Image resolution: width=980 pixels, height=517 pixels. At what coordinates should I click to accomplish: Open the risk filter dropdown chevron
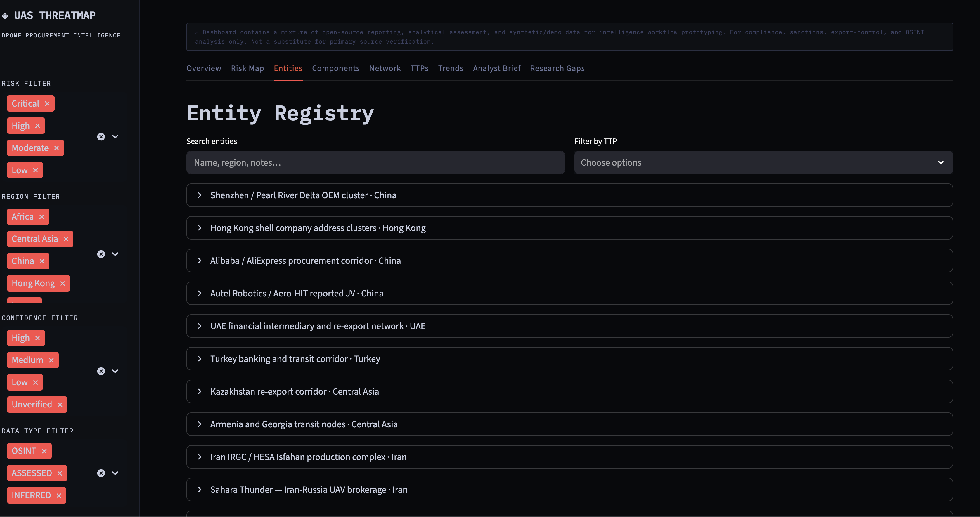pos(115,137)
